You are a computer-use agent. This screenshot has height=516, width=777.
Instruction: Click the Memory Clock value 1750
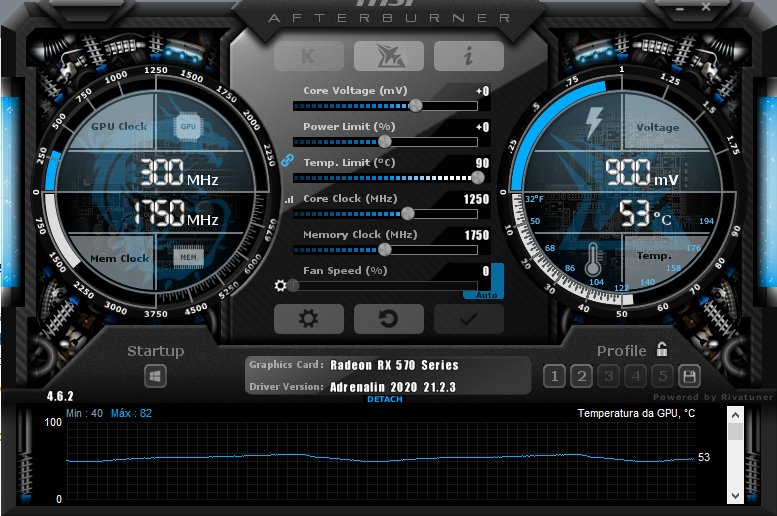(477, 235)
